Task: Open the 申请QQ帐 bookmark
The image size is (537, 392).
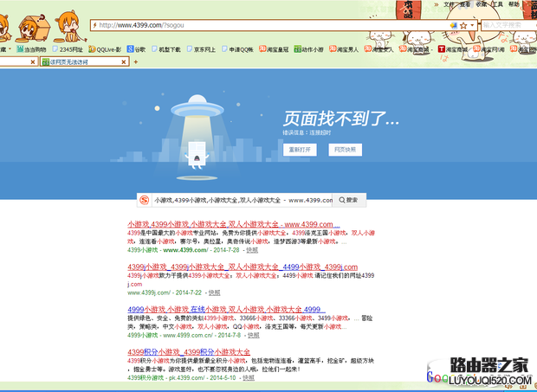Action: click(x=237, y=49)
